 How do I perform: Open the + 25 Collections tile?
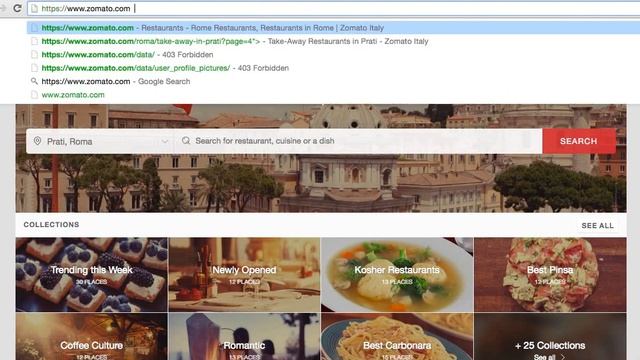click(550, 337)
